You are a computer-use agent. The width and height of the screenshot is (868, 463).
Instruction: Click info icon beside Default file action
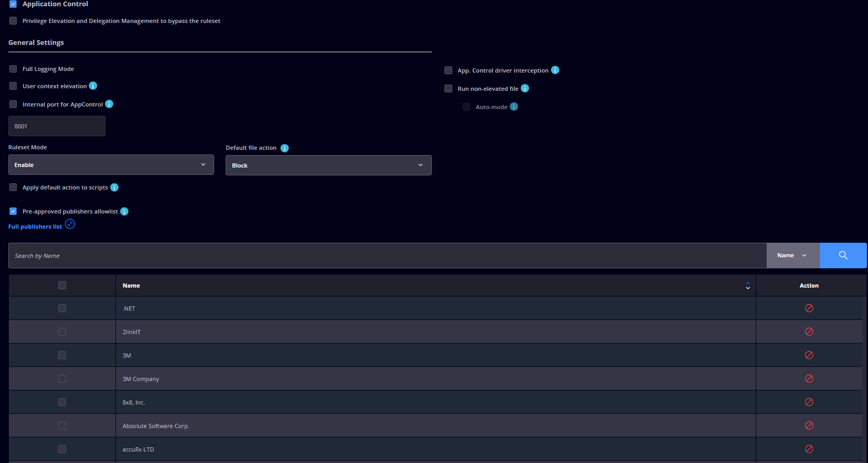285,148
